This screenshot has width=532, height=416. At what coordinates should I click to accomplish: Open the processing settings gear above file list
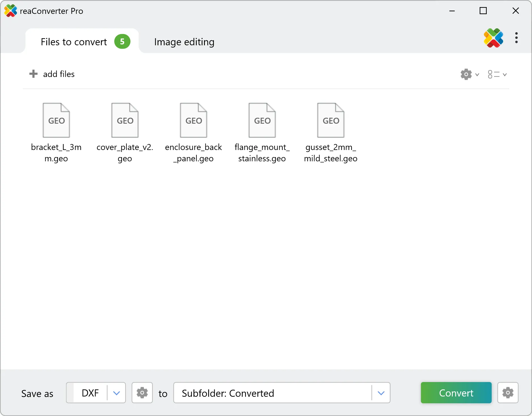coord(466,74)
